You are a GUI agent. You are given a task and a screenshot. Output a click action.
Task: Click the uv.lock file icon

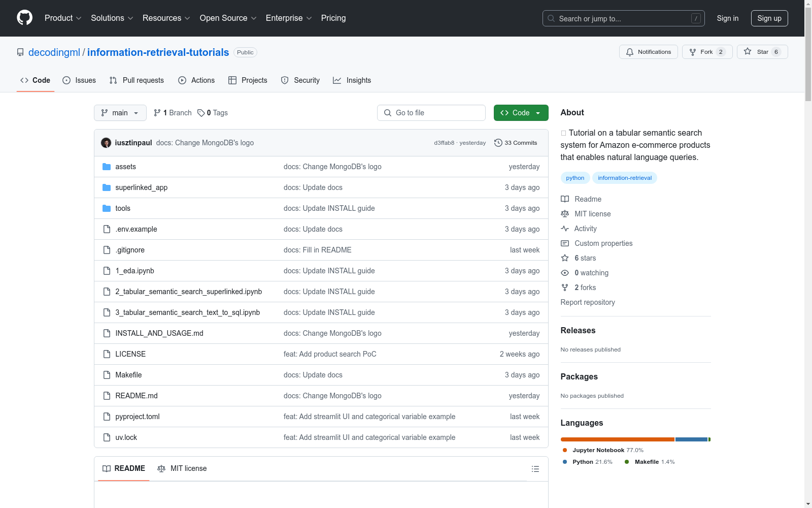tap(107, 437)
